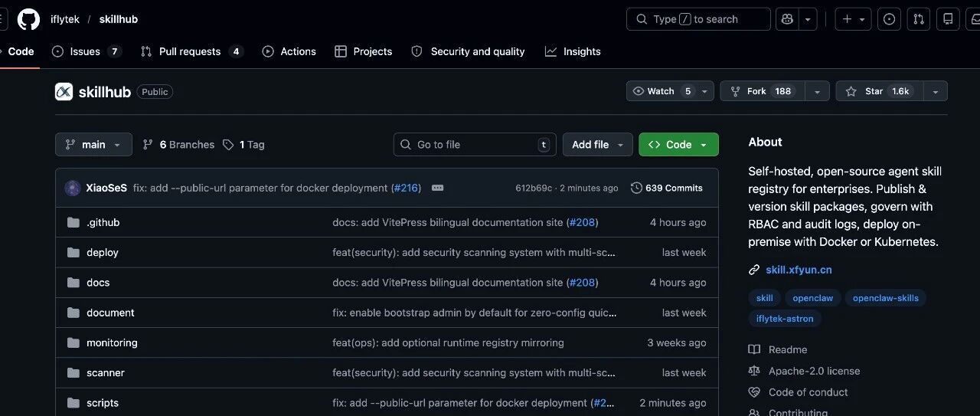Open the monitoring commit message about registry mirroring
The image size is (980, 416).
448,342
